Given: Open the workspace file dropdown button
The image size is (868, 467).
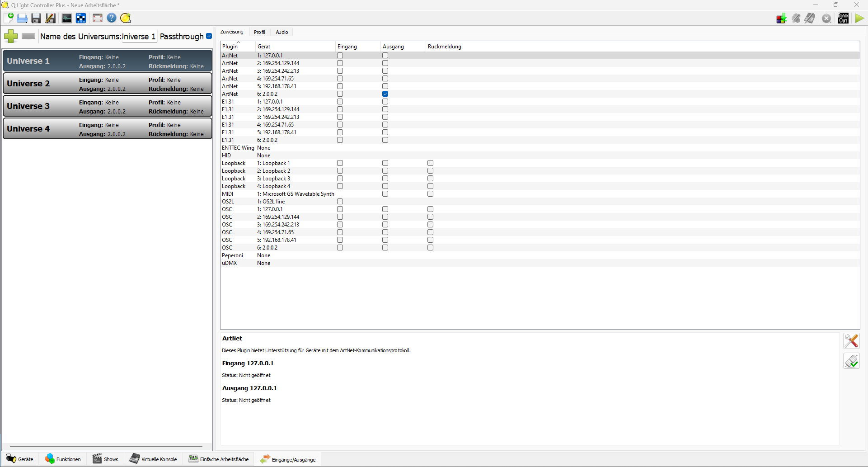Looking at the screenshot, I should point(22,18).
